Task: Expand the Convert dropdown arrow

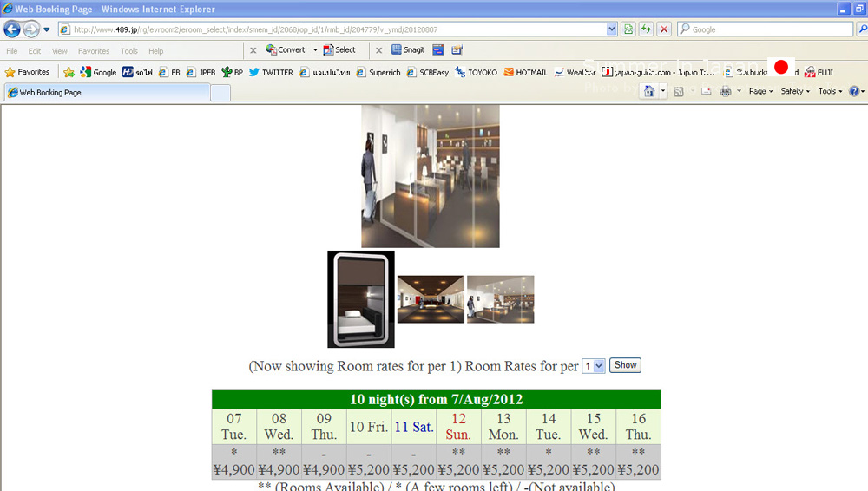Action: tap(315, 49)
